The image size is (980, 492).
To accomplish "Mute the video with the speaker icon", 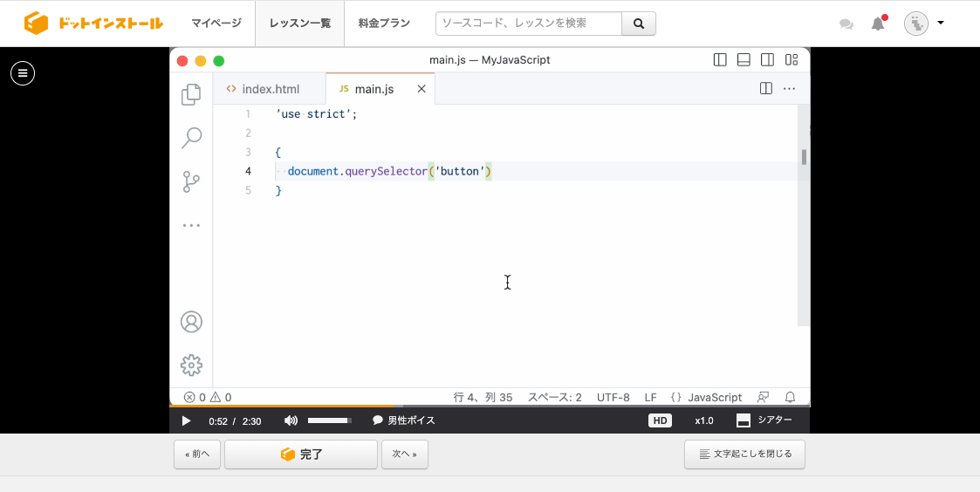I will point(291,420).
